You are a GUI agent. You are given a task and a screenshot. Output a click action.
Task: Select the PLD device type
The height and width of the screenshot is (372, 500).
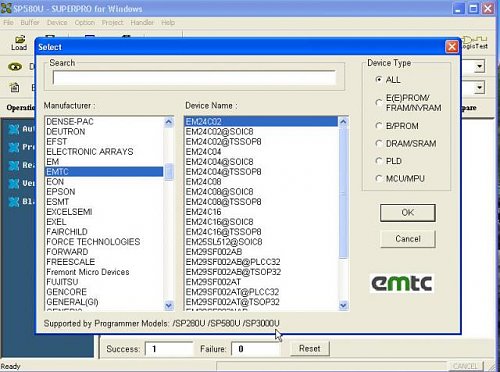(379, 161)
